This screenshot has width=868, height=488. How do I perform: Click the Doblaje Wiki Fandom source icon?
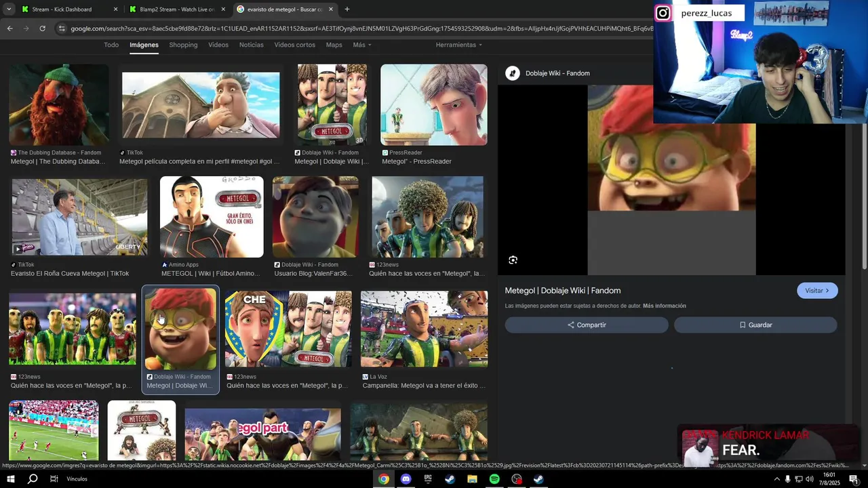click(x=513, y=73)
